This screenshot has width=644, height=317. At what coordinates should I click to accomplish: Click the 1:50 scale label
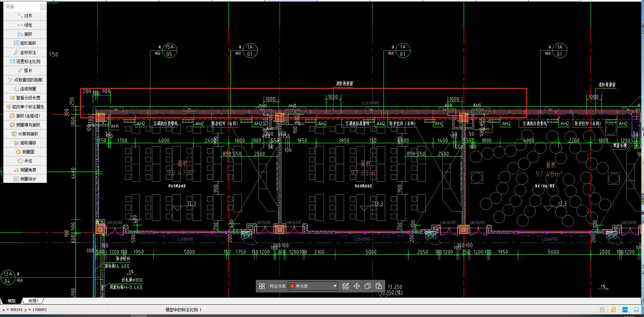pyautogui.click(x=53, y=54)
